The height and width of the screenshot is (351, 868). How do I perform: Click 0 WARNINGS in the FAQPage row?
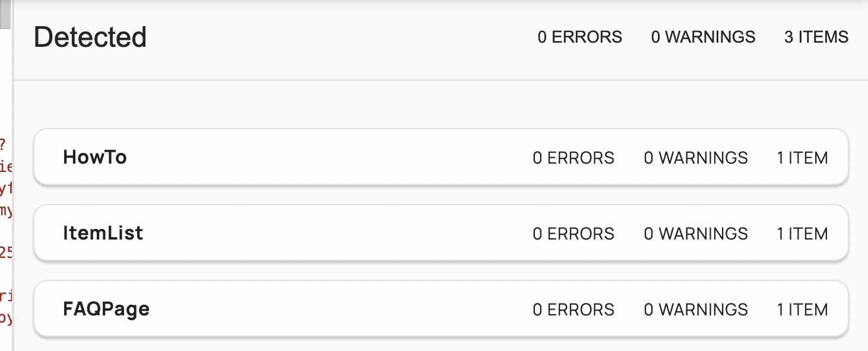696,309
